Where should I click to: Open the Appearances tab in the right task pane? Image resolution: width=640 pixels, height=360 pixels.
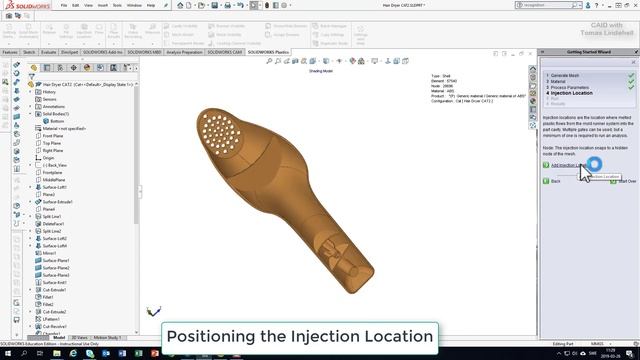coord(533,101)
